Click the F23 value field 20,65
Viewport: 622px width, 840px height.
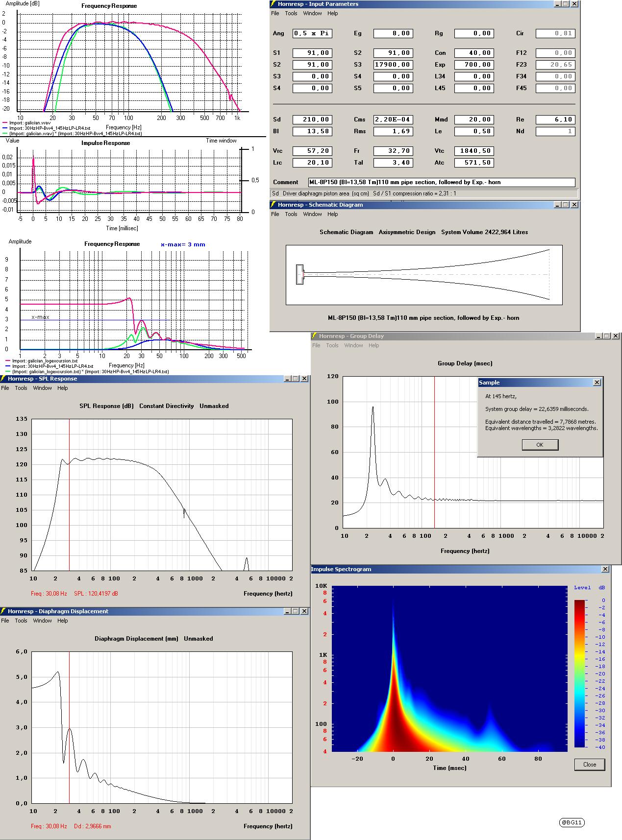click(555, 65)
